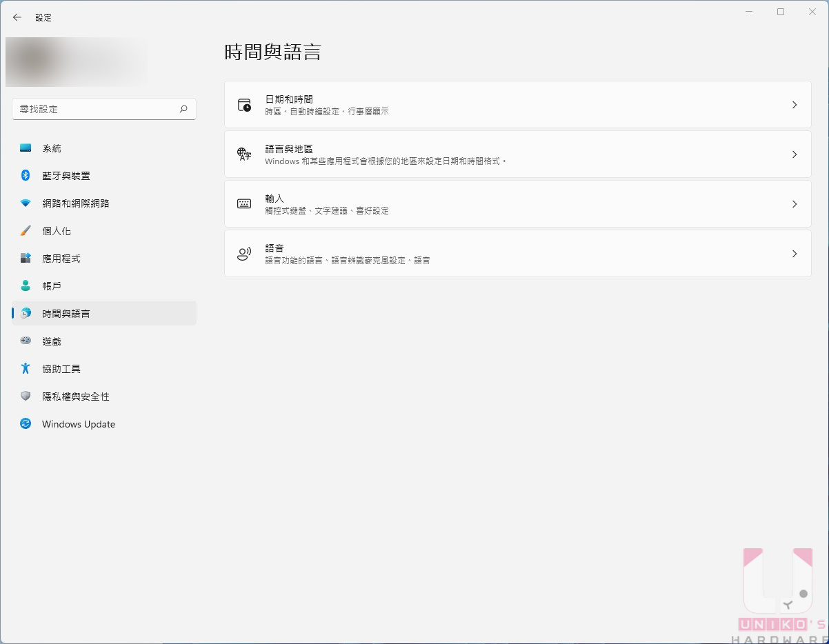This screenshot has height=644, width=829.
Task: Click the Windows 和某些應用程式 description text
Action: tap(386, 161)
